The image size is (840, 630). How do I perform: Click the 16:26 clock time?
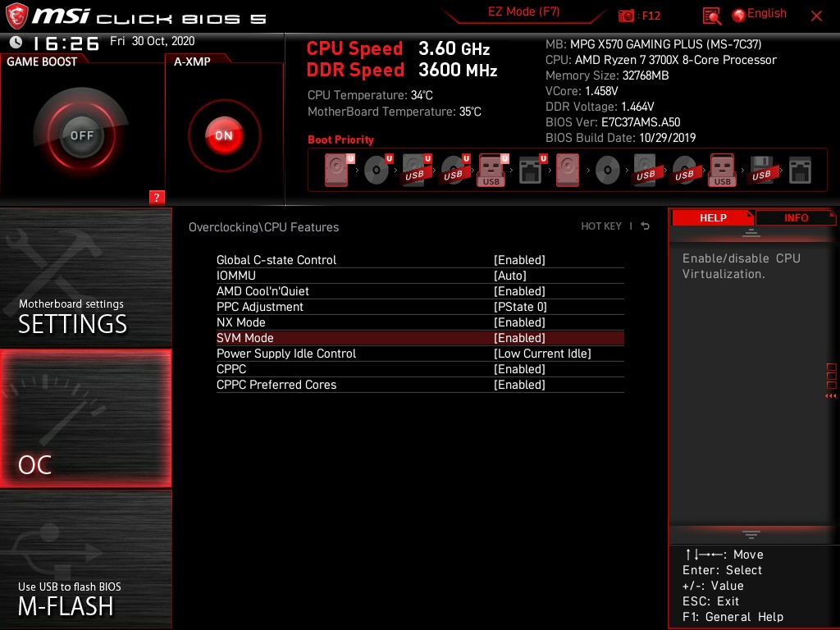[66, 43]
